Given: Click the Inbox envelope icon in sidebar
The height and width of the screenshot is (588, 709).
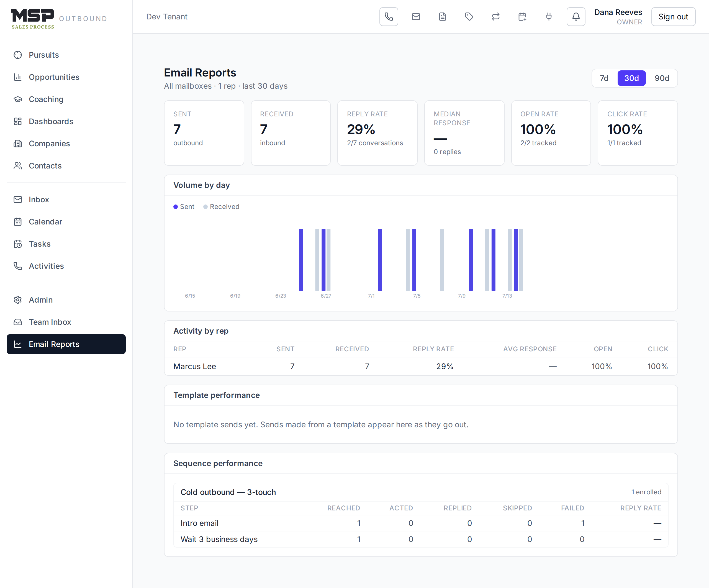Looking at the screenshot, I should (x=17, y=200).
